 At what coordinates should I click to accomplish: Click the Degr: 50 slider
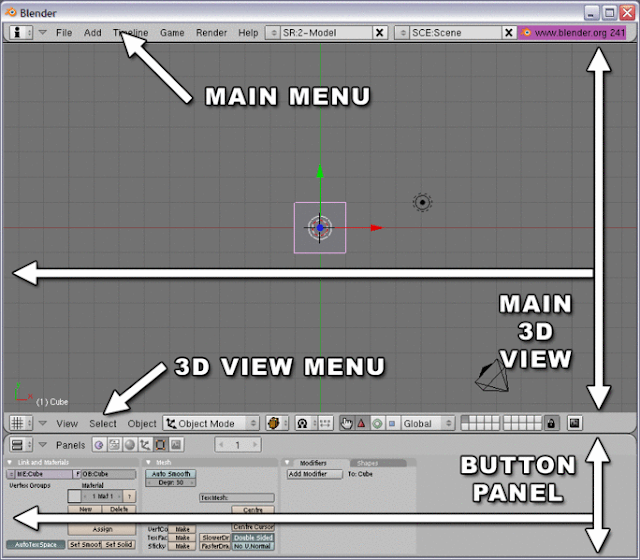(171, 482)
